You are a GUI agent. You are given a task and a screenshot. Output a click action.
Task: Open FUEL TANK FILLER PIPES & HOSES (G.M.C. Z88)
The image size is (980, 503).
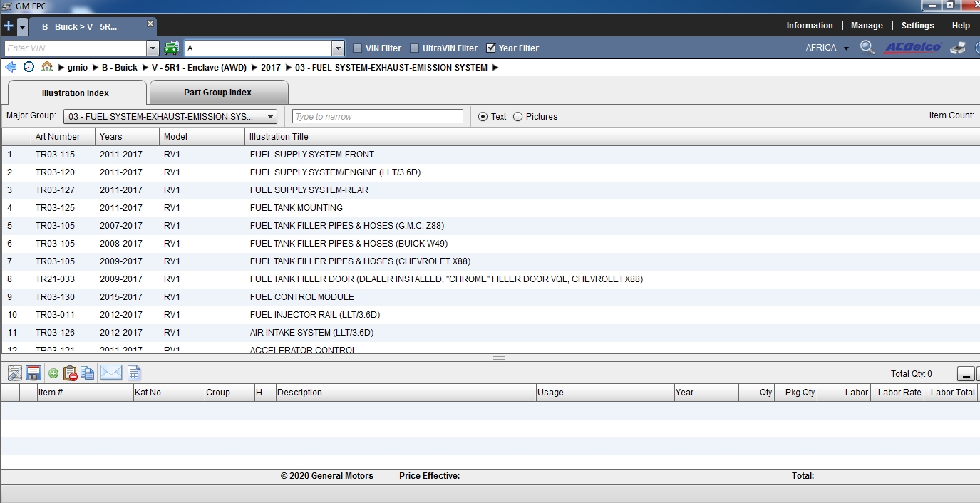click(x=490, y=226)
